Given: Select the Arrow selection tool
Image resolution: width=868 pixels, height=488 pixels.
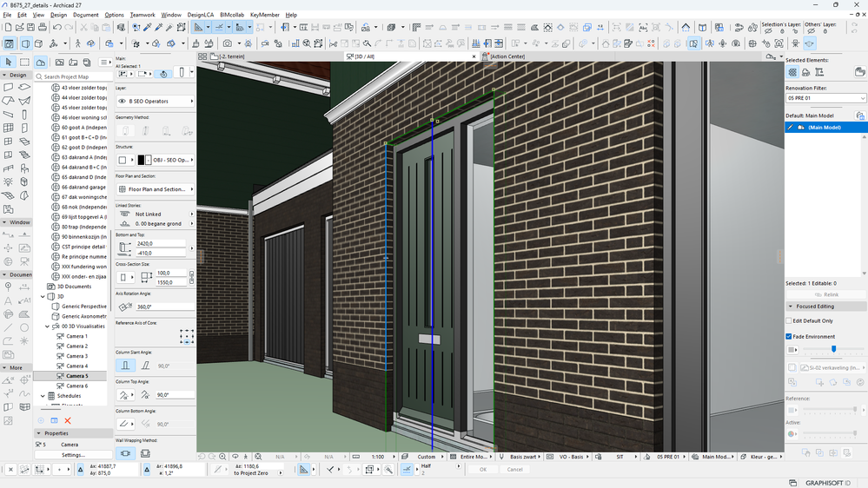Looking at the screenshot, I should (9, 62).
